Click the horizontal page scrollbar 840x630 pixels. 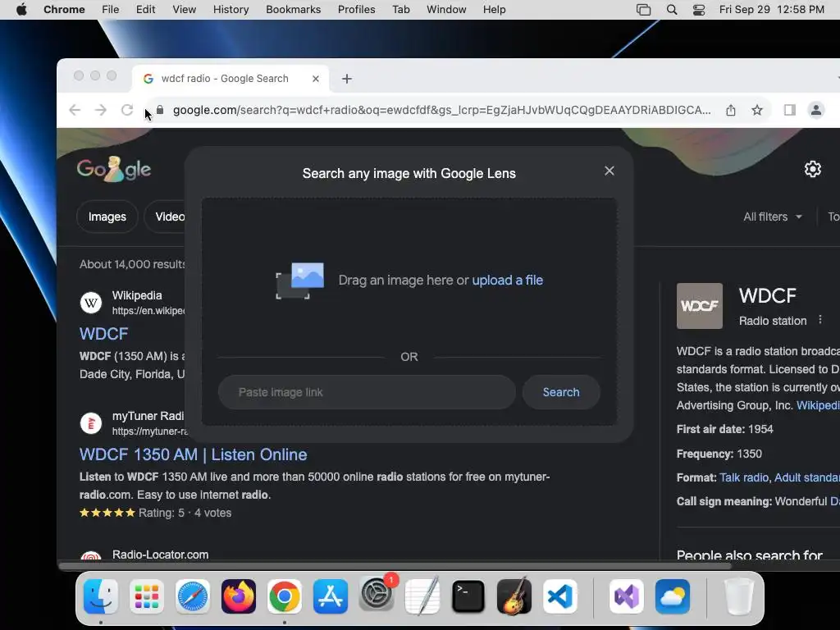click(395, 566)
